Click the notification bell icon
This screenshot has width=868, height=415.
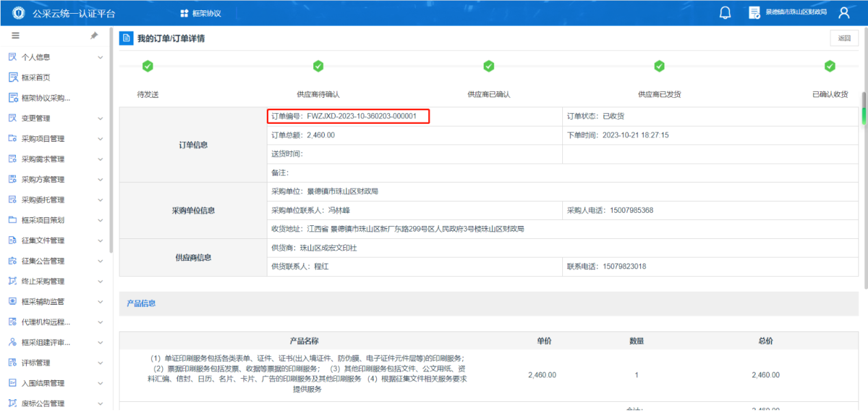pyautogui.click(x=726, y=13)
